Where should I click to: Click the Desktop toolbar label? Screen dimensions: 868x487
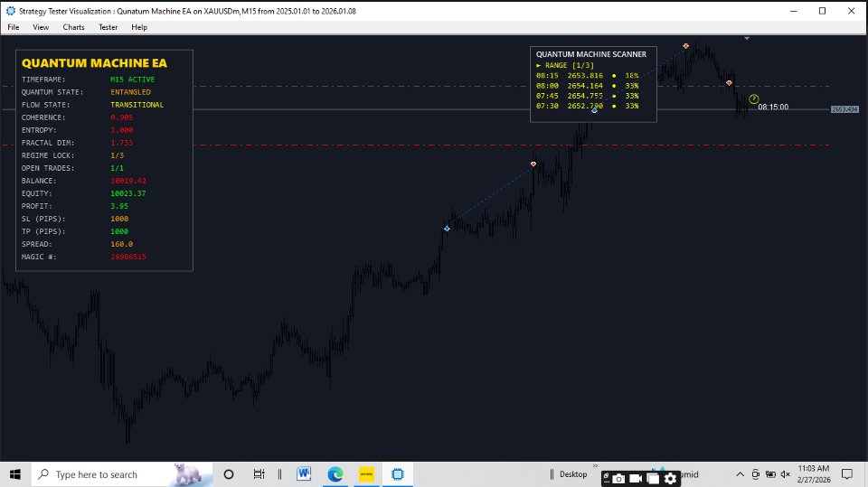(573, 474)
